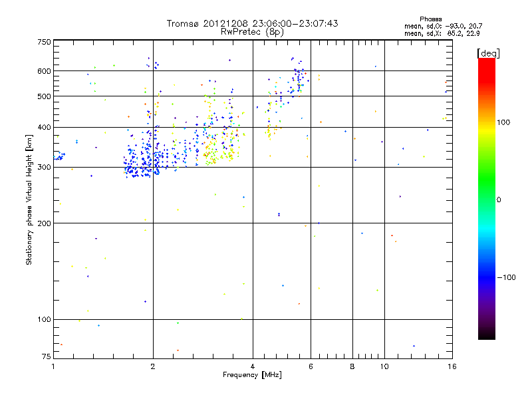
Task: Click the y-axis tick label "75"
Action: (x=46, y=358)
